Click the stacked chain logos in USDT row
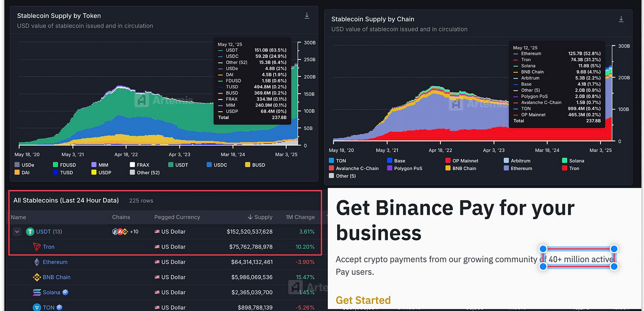 [x=120, y=231]
